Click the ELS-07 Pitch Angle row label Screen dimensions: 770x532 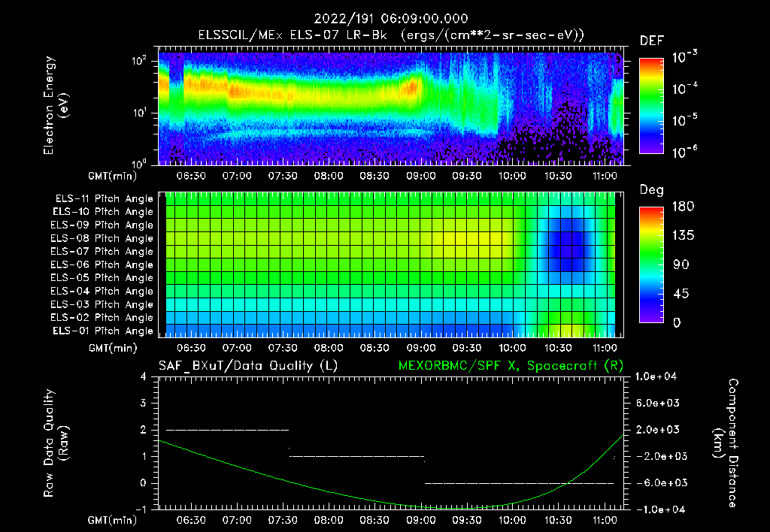tap(102, 251)
